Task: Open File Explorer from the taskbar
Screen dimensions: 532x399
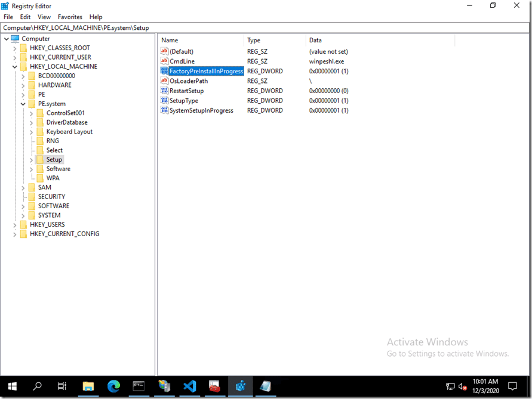Action: coord(88,386)
